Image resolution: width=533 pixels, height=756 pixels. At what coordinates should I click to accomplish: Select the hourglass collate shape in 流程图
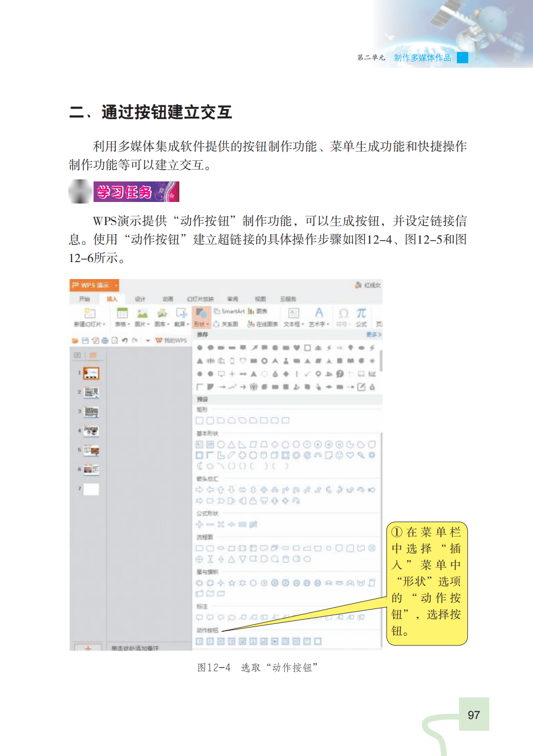tap(210, 559)
